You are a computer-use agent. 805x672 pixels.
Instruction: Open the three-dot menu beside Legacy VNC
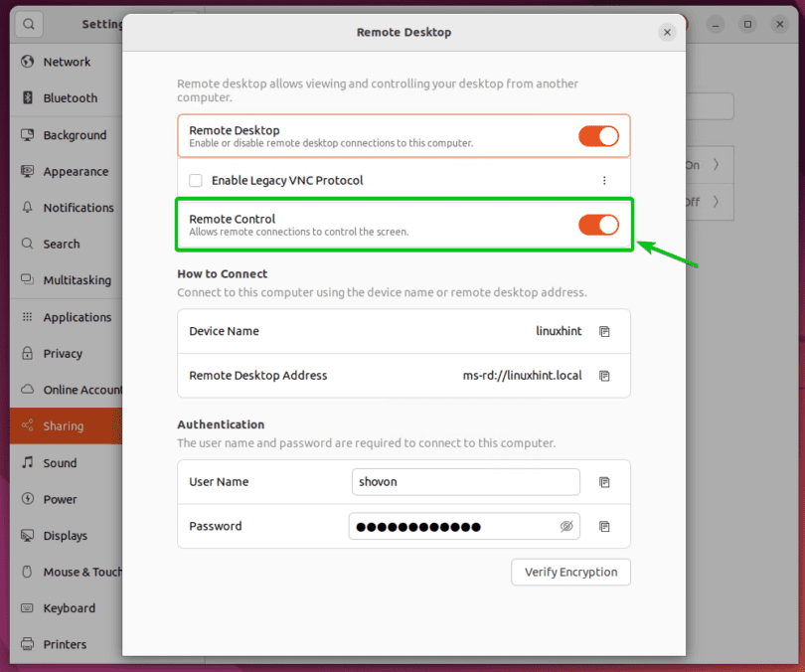click(x=604, y=181)
